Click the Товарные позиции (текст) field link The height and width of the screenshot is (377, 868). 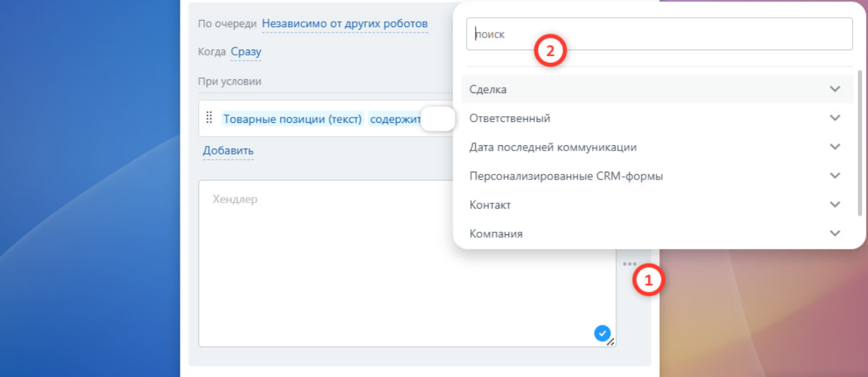(x=293, y=120)
